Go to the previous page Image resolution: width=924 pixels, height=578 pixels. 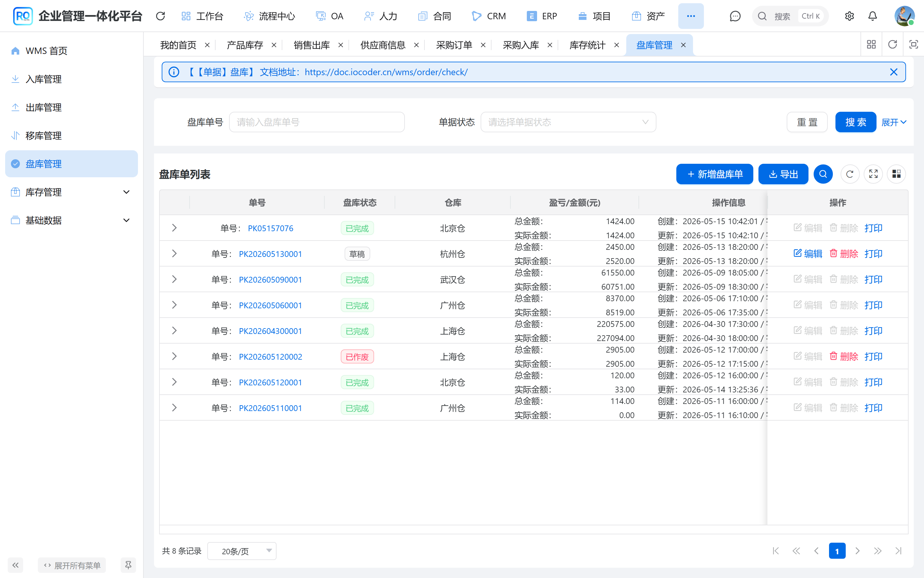pyautogui.click(x=816, y=551)
